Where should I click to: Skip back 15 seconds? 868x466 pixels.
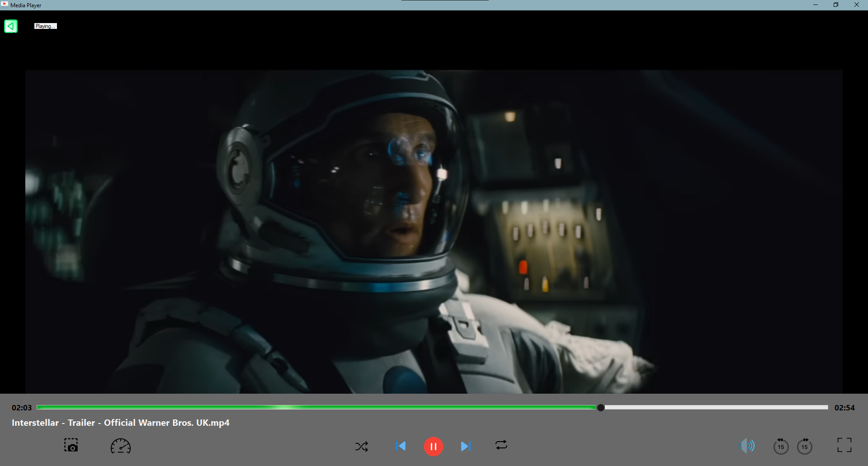click(781, 446)
